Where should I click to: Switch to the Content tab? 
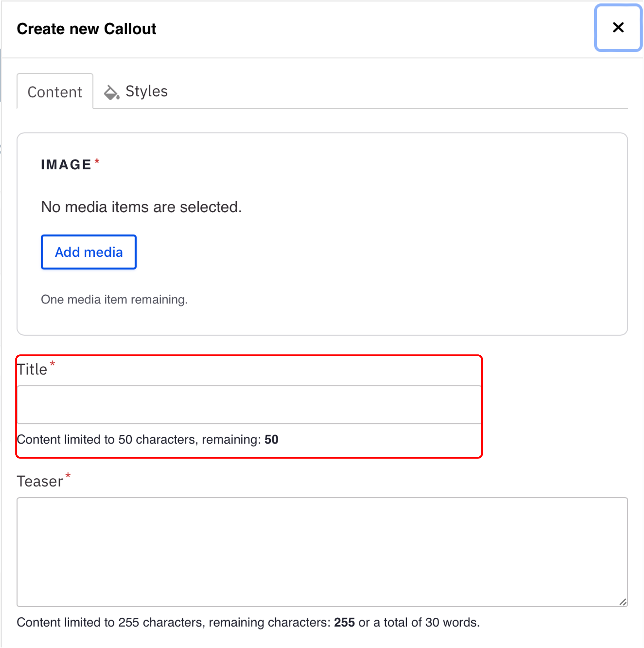click(x=55, y=92)
